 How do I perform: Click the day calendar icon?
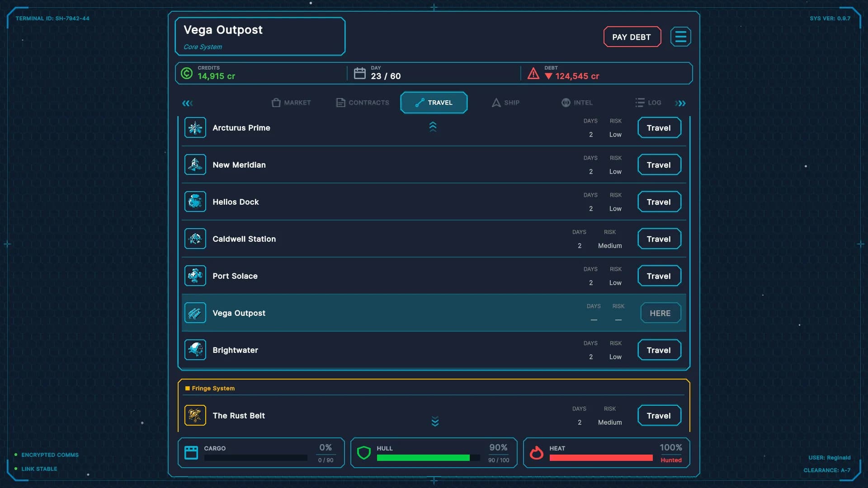click(x=359, y=73)
